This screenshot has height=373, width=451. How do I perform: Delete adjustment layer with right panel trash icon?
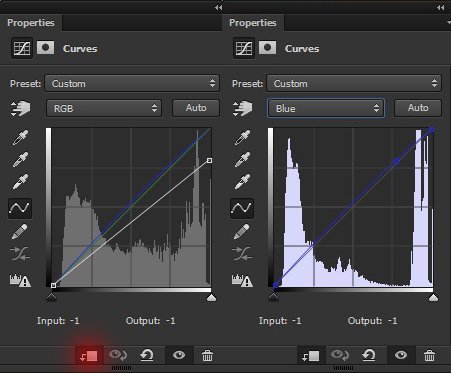[x=429, y=356]
